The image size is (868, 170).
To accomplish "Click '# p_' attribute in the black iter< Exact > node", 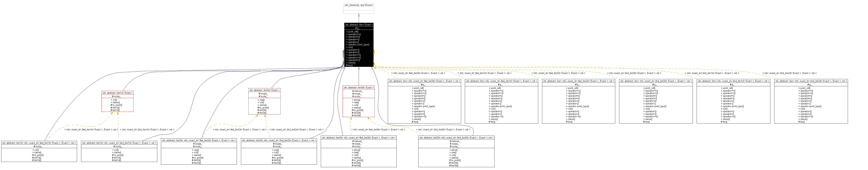I will [357, 28].
